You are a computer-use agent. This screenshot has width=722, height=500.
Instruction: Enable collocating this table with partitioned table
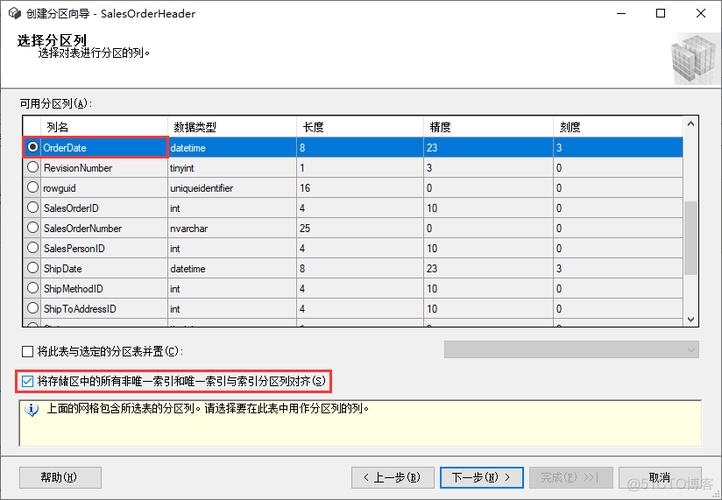coord(28,352)
